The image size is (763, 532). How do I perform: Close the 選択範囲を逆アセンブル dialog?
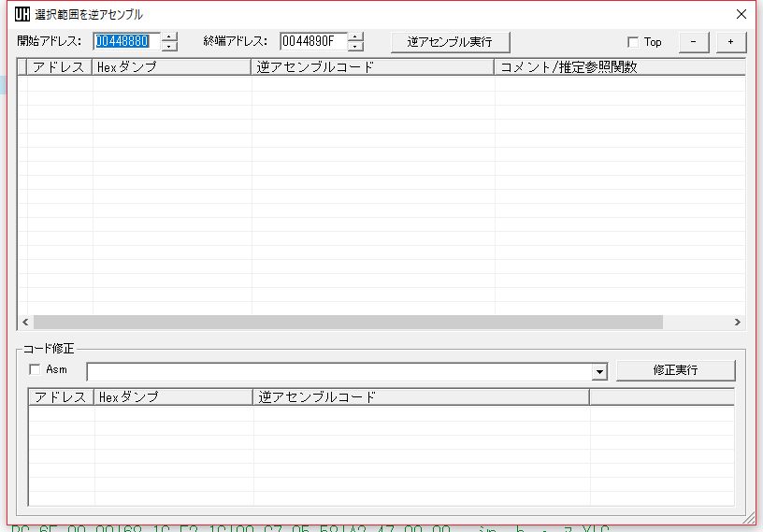(741, 14)
